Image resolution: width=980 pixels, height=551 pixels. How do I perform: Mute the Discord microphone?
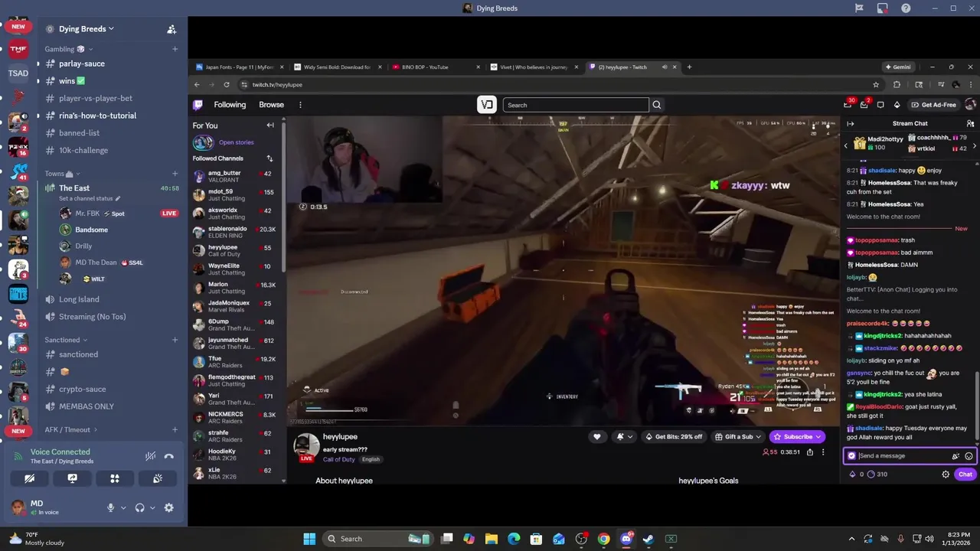pyautogui.click(x=110, y=507)
